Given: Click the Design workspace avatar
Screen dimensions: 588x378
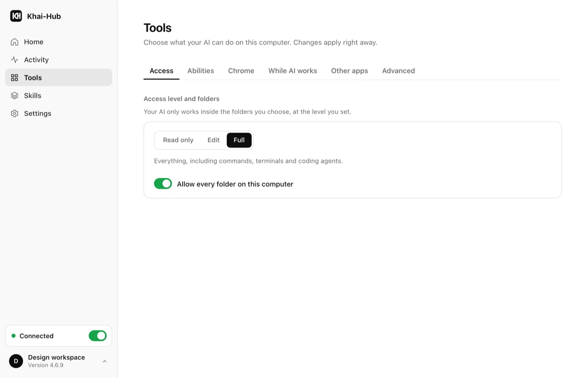Looking at the screenshot, I should [16, 361].
